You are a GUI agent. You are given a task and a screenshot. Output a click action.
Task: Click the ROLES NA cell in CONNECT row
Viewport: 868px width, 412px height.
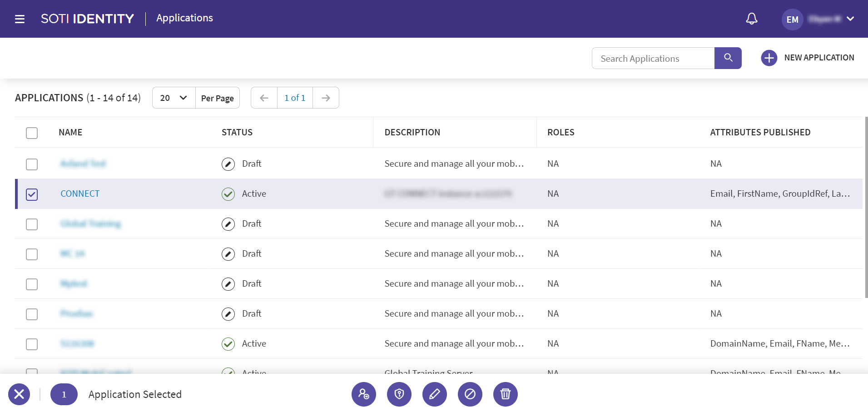[553, 194]
